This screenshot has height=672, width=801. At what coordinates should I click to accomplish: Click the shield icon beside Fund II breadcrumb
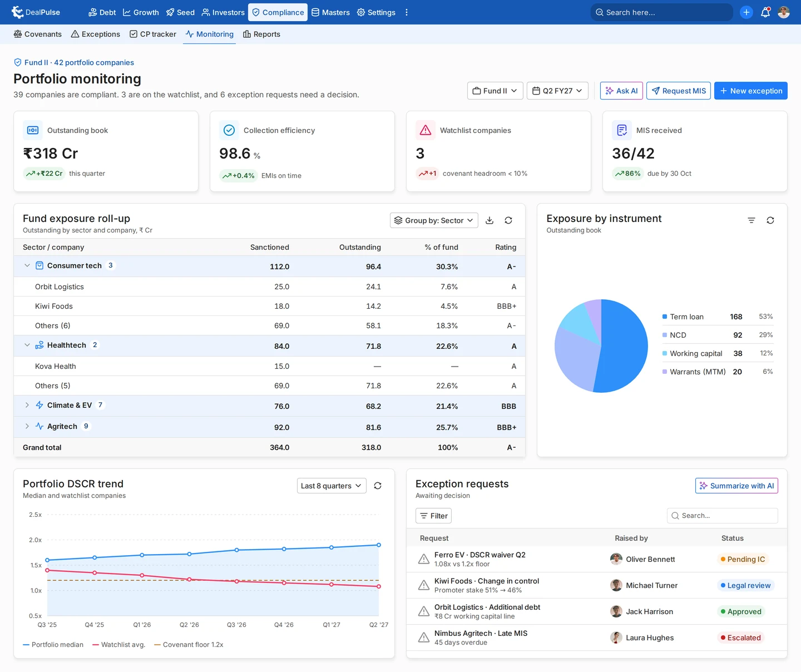click(18, 62)
